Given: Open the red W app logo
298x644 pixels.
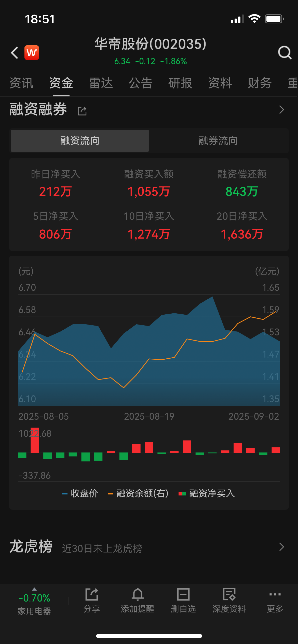Looking at the screenshot, I should 32,53.
